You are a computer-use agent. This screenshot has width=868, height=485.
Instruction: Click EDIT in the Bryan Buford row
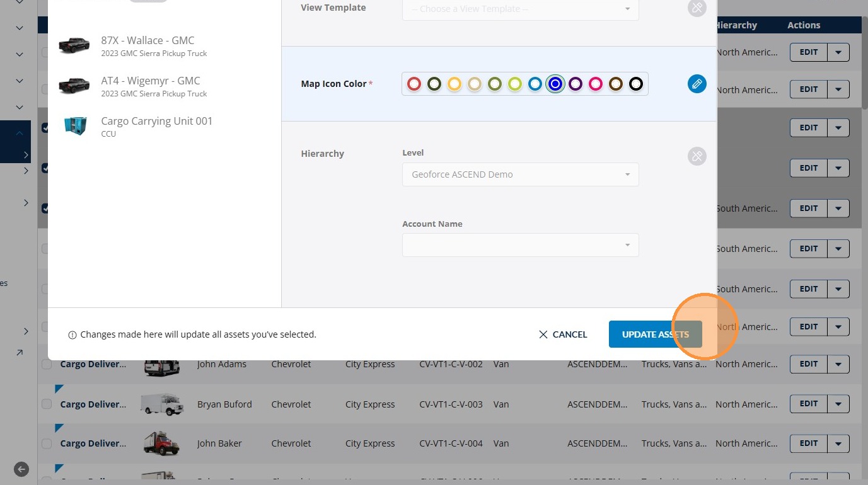(x=809, y=404)
